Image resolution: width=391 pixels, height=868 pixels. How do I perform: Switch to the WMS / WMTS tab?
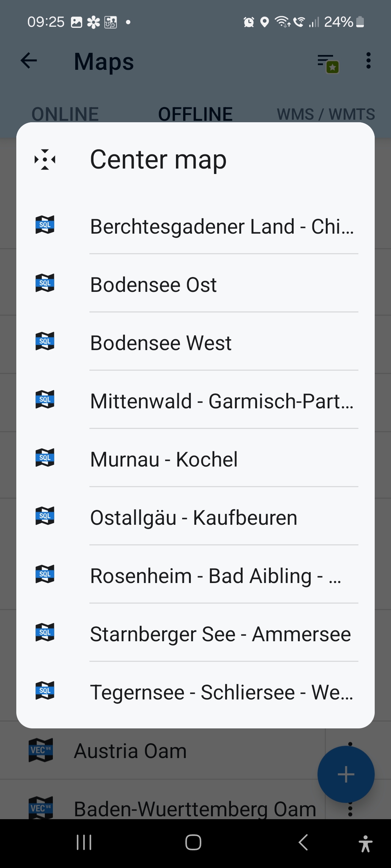point(326,114)
